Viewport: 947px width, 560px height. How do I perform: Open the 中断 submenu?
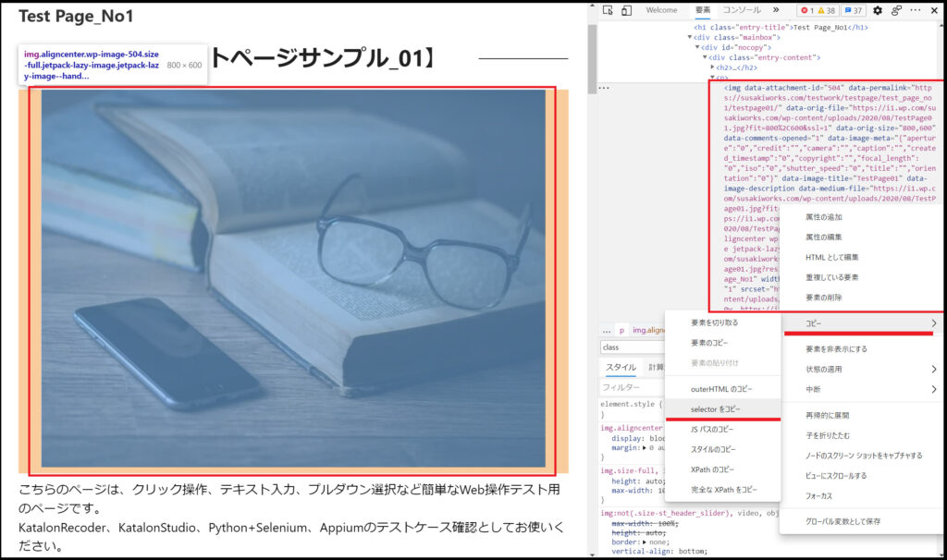click(863, 389)
